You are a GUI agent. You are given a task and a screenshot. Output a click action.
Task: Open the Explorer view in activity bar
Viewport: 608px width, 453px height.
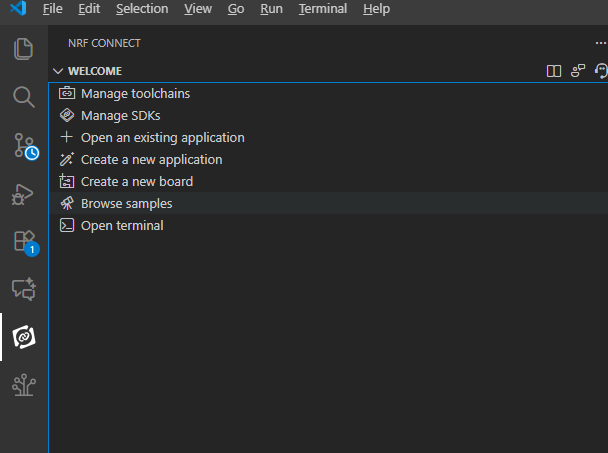23,49
